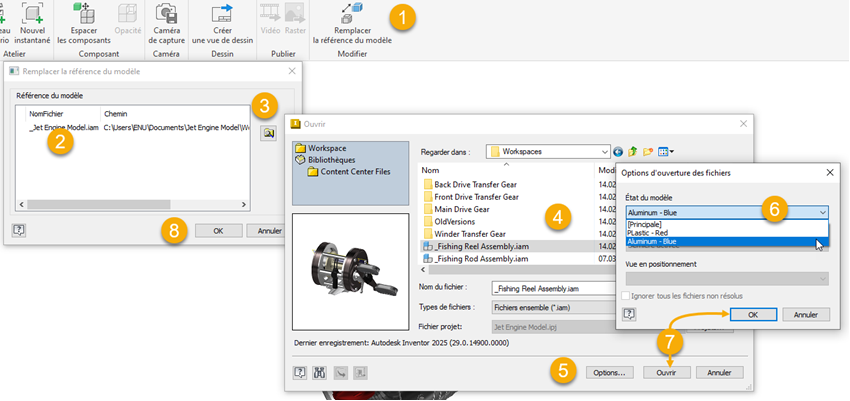Open the Caméra de capture tool

166,23
